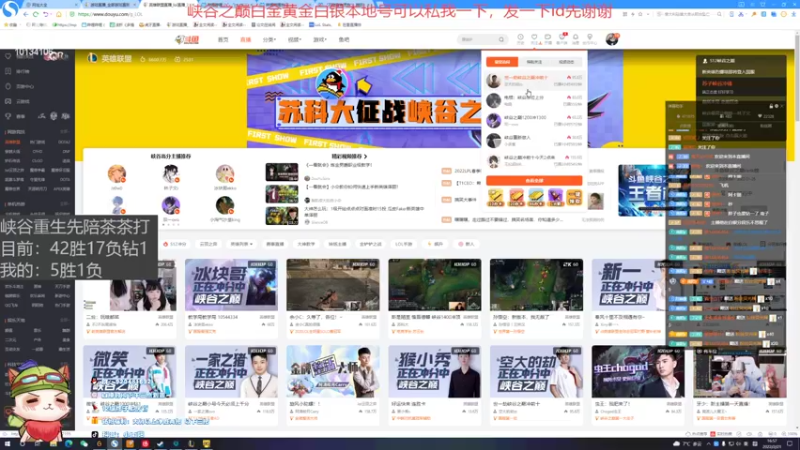Screen dimensions: 800x450
Task: Expand the 英雄列表 filter dropdown
Action: point(241,244)
